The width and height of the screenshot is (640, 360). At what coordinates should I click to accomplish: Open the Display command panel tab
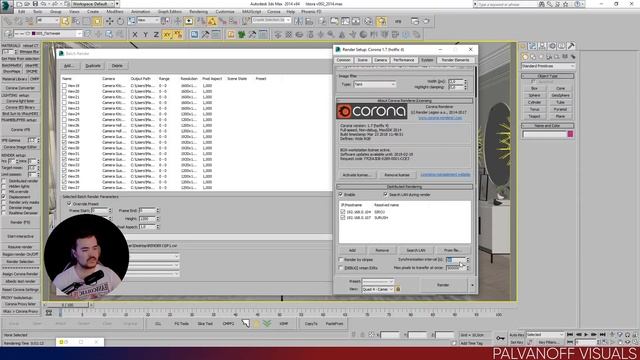click(562, 46)
